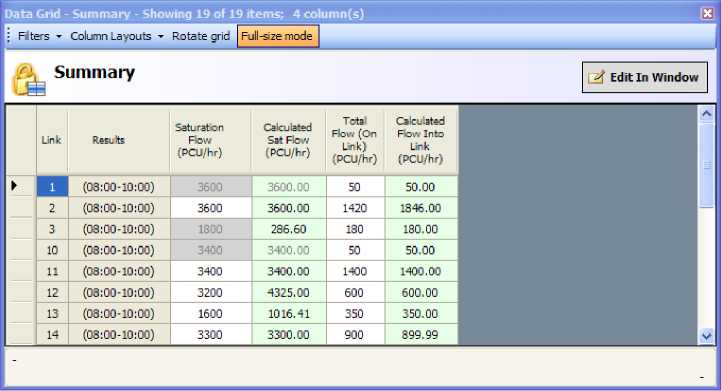Click Saturation Flow value 3200

[x=211, y=293]
